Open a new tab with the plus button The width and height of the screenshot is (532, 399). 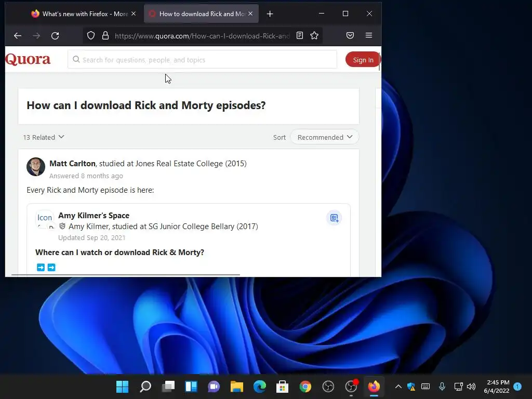(x=270, y=14)
